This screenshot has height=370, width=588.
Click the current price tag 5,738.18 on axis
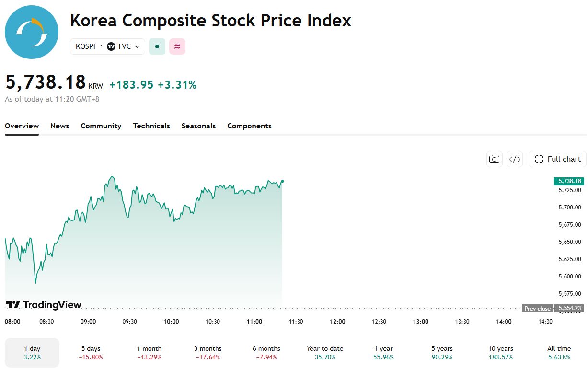pos(569,181)
